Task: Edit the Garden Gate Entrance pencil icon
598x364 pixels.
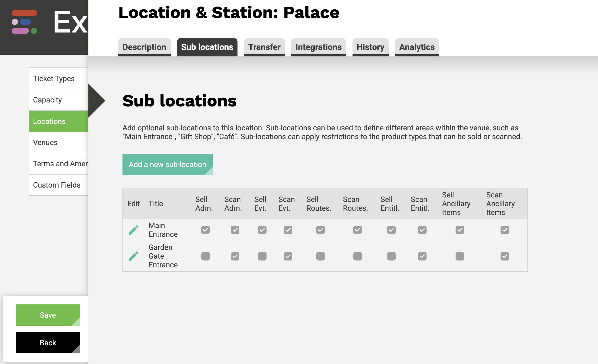Action: 134,256
